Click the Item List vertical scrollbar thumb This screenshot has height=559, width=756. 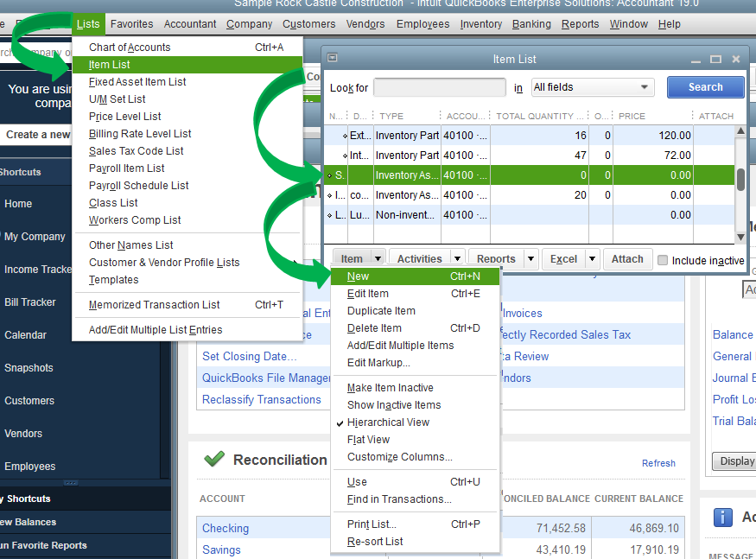(740, 180)
